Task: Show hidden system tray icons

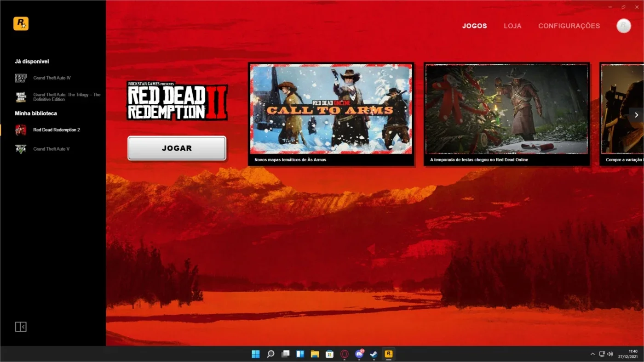Action: [x=592, y=354]
